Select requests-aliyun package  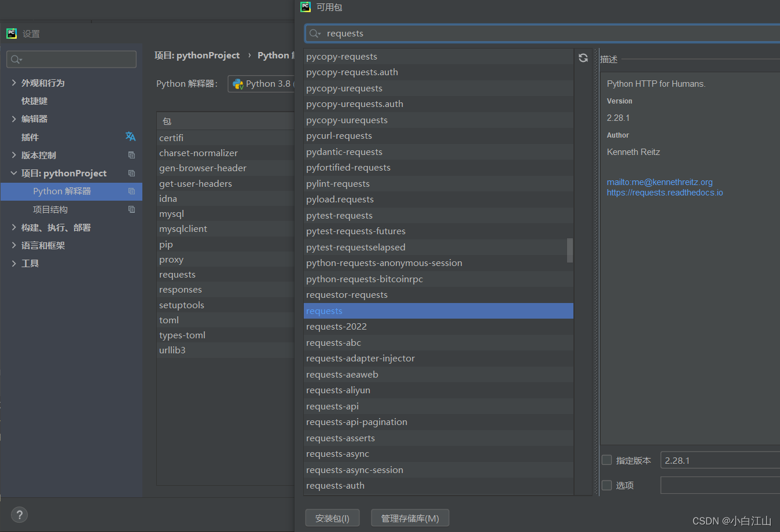(439, 390)
